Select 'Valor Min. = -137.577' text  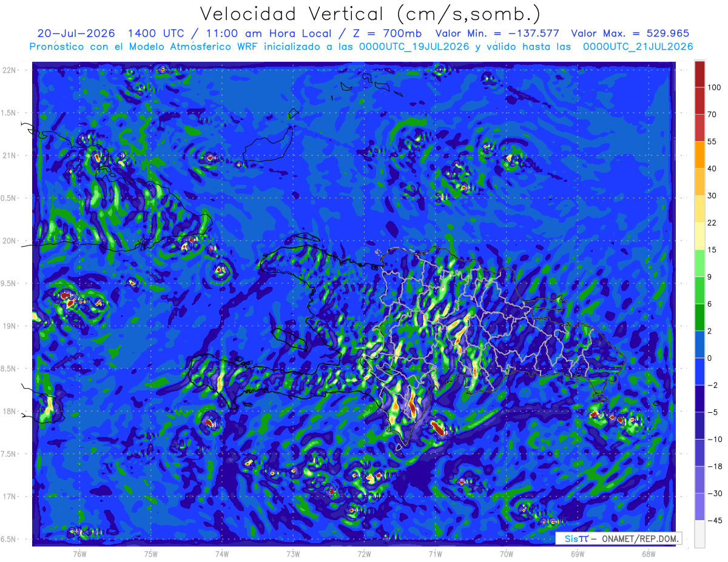497,33
